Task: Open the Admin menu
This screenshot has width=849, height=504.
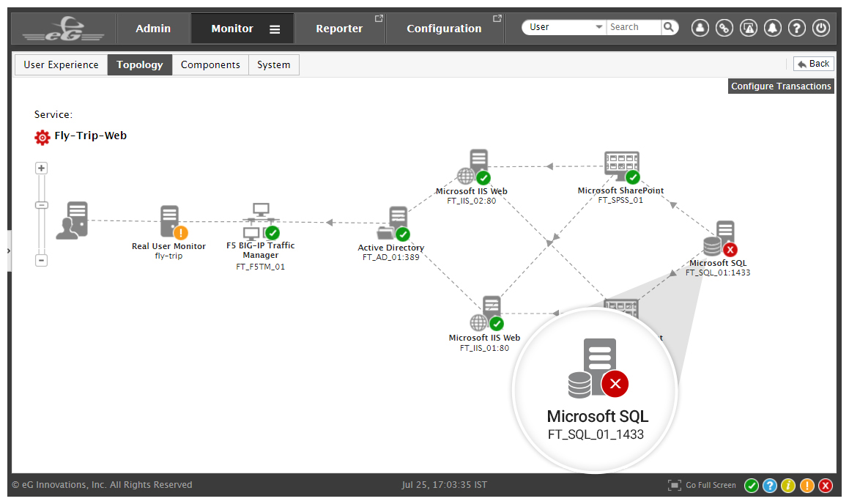Action: [152, 29]
